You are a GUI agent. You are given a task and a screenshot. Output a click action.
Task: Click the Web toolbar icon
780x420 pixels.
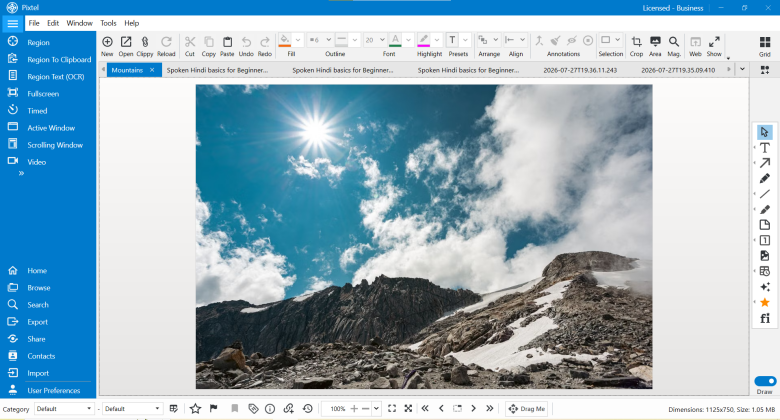click(695, 46)
